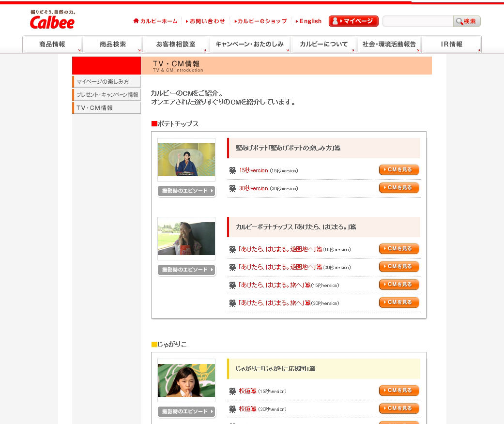
Task: Click 堅あげポテト CM thumbnail
Action: (186, 160)
